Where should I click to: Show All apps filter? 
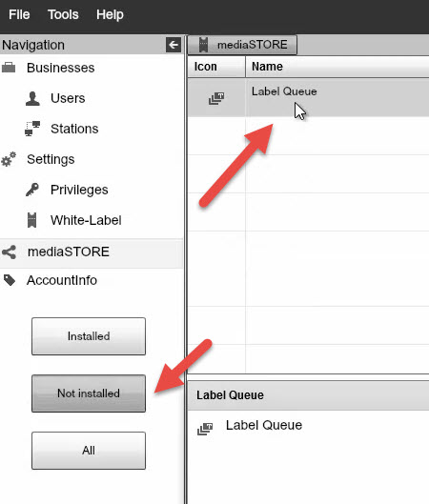pyautogui.click(x=89, y=451)
